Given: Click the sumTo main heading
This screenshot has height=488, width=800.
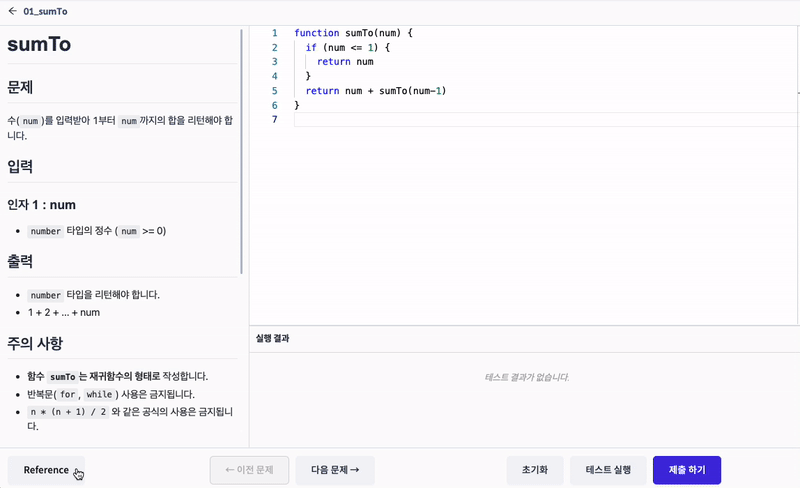Looking at the screenshot, I should point(39,44).
